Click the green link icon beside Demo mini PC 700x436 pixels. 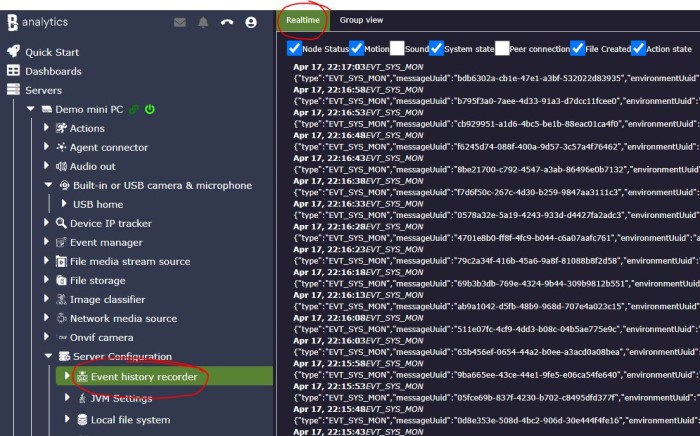134,109
